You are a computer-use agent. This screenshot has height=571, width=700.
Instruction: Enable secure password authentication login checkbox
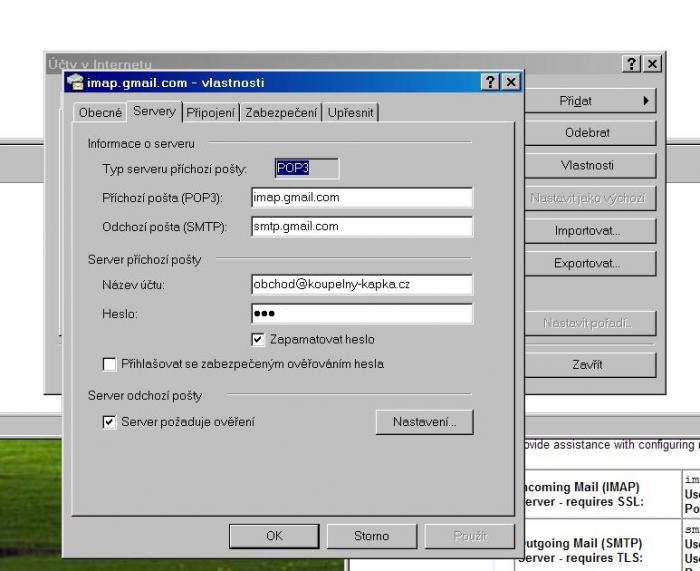[x=110, y=365]
